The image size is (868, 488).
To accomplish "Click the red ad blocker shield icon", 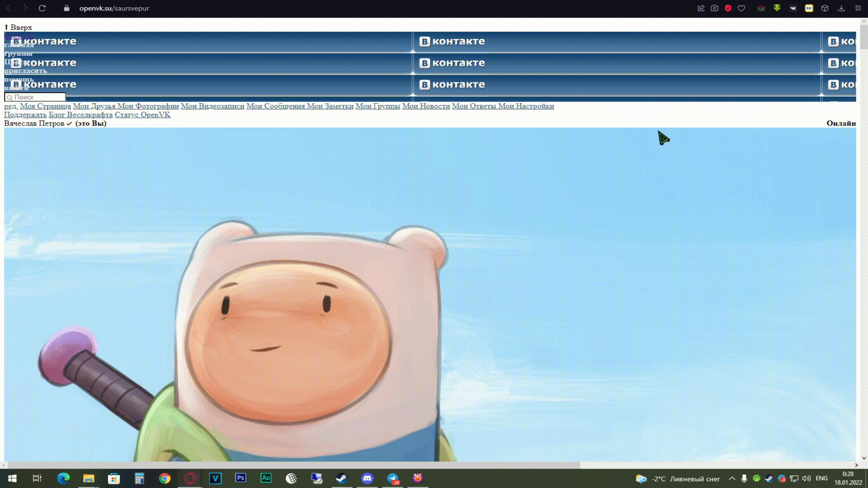I will point(728,8).
